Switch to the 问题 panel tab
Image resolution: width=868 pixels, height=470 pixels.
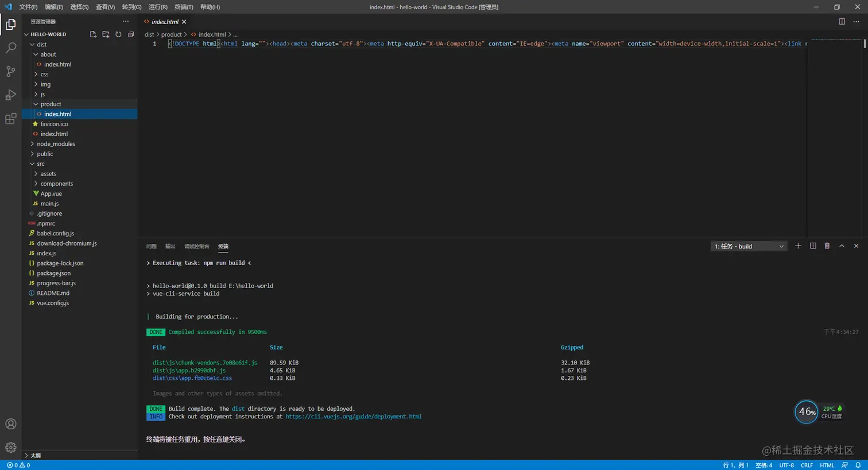click(152, 246)
